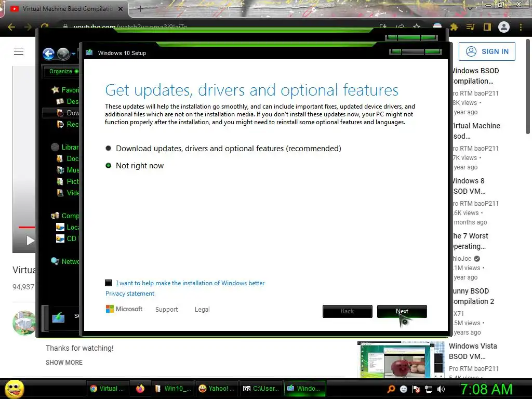Select Desktop item in Explorer sidebar

(x=68, y=101)
